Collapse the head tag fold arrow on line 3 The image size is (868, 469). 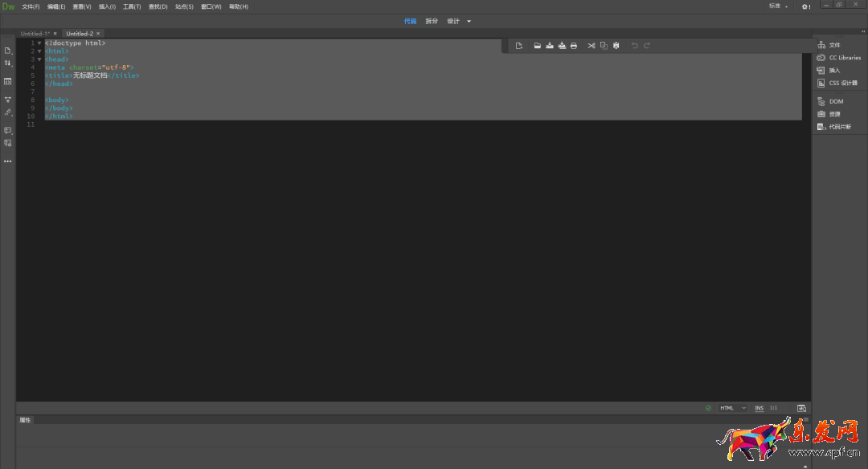39,59
